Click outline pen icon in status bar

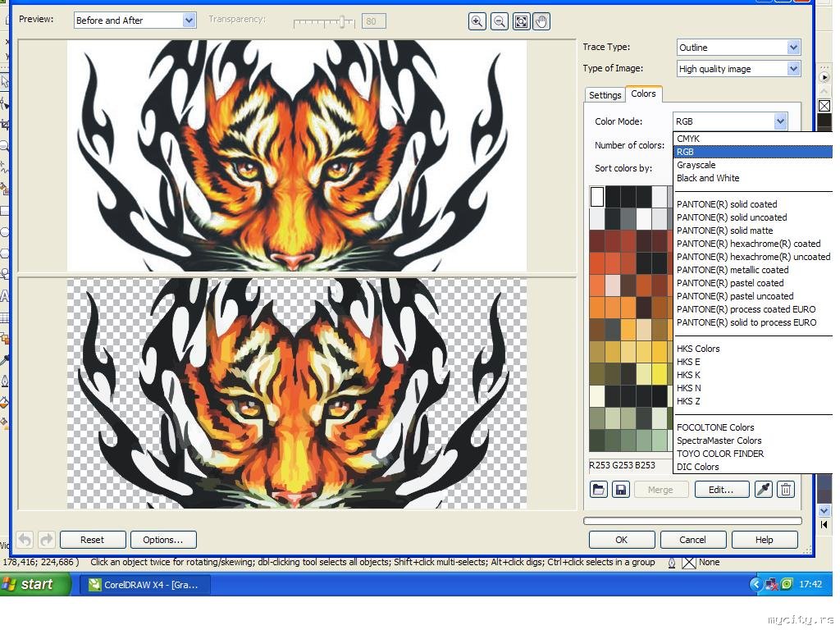[x=671, y=563]
